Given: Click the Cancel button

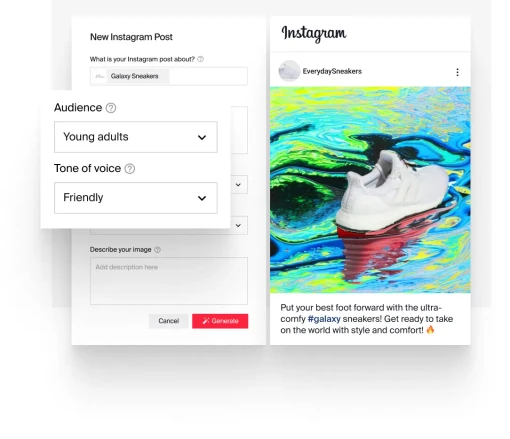Looking at the screenshot, I should coord(168,321).
